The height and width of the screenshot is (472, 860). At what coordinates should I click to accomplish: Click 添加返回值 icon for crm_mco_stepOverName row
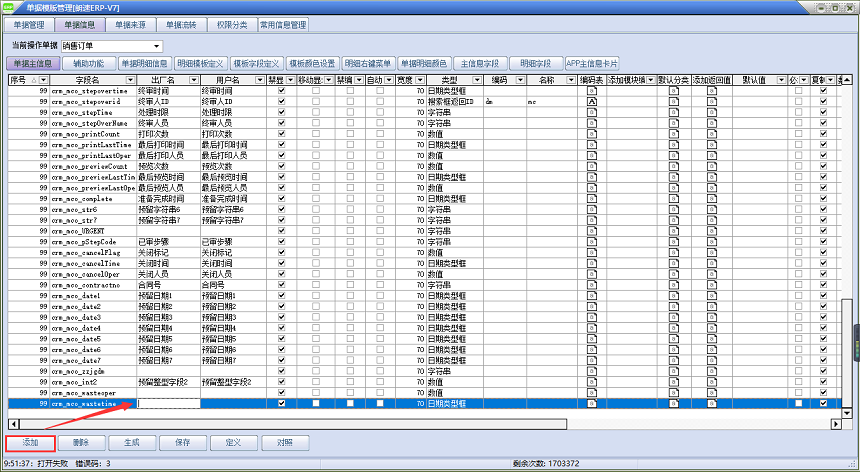(711, 123)
